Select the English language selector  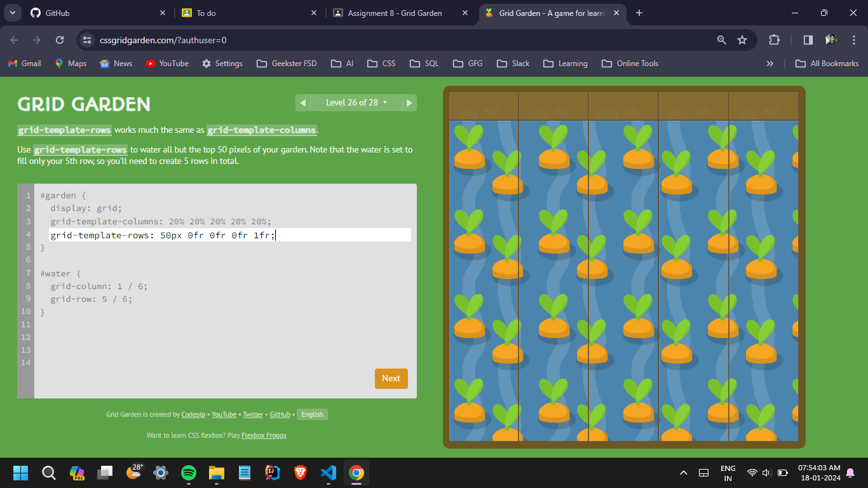312,414
